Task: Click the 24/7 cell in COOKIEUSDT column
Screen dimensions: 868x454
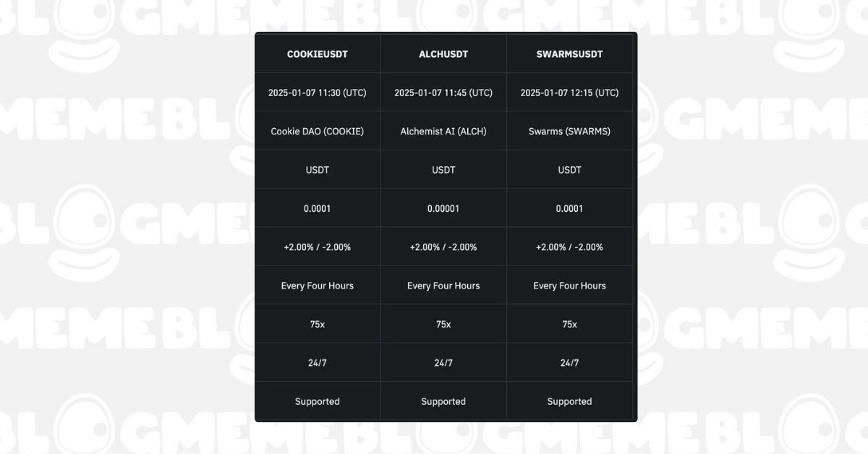Action: (317, 363)
